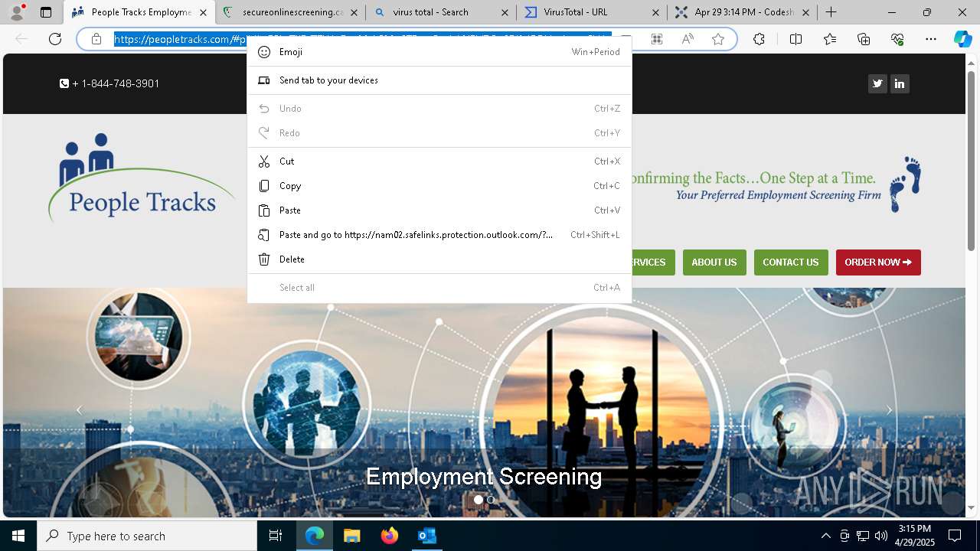Show hidden system tray icons

click(x=825, y=536)
